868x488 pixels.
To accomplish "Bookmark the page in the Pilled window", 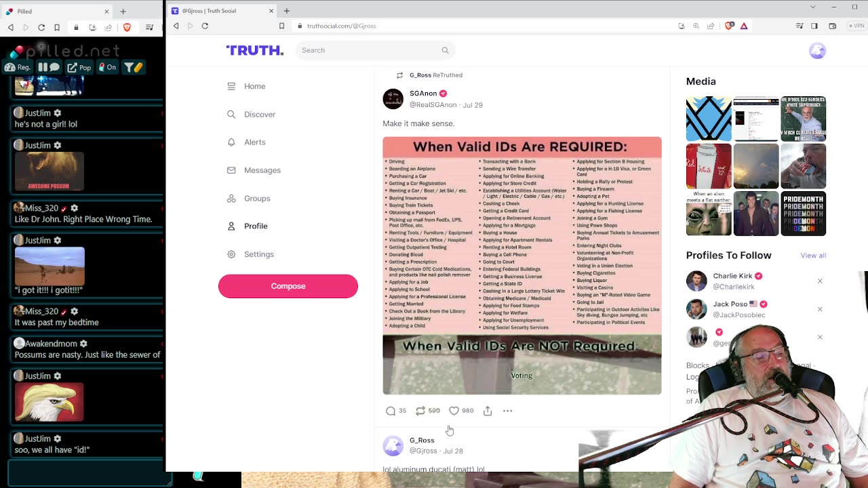I will (x=57, y=27).
